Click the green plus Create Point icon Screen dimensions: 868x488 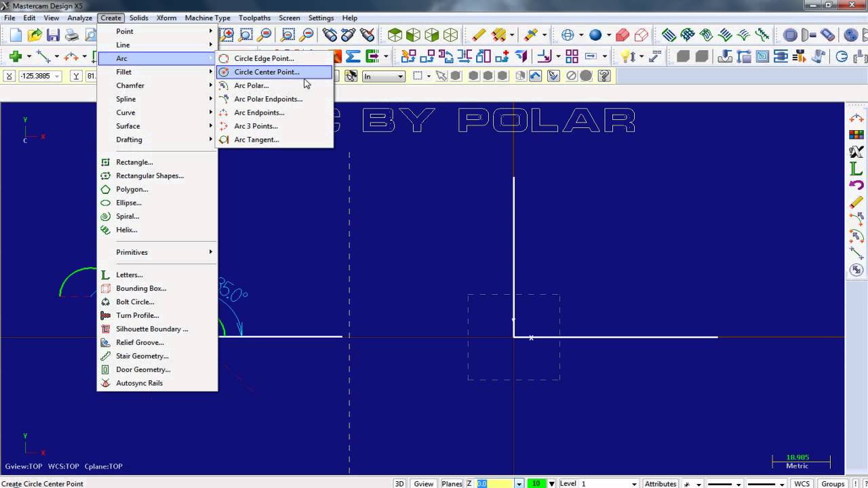click(16, 56)
